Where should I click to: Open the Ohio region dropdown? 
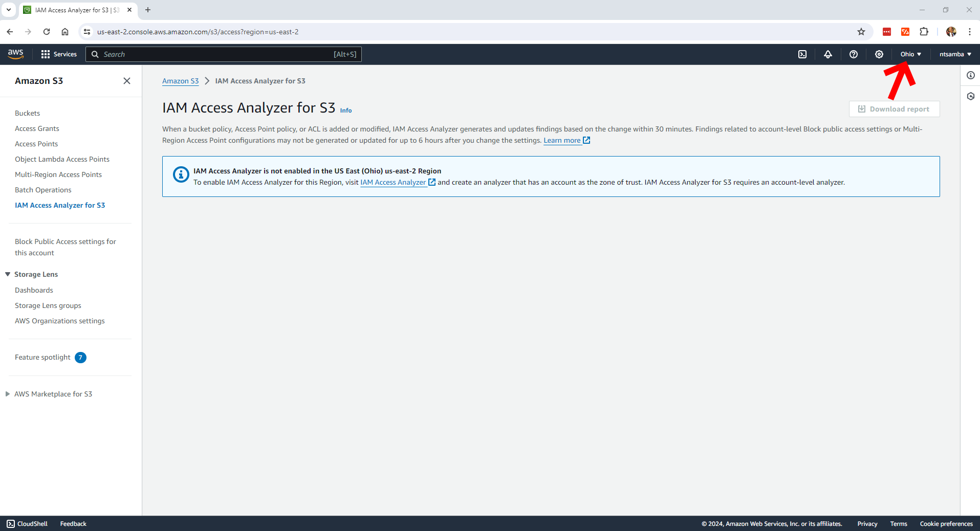pyautogui.click(x=910, y=54)
